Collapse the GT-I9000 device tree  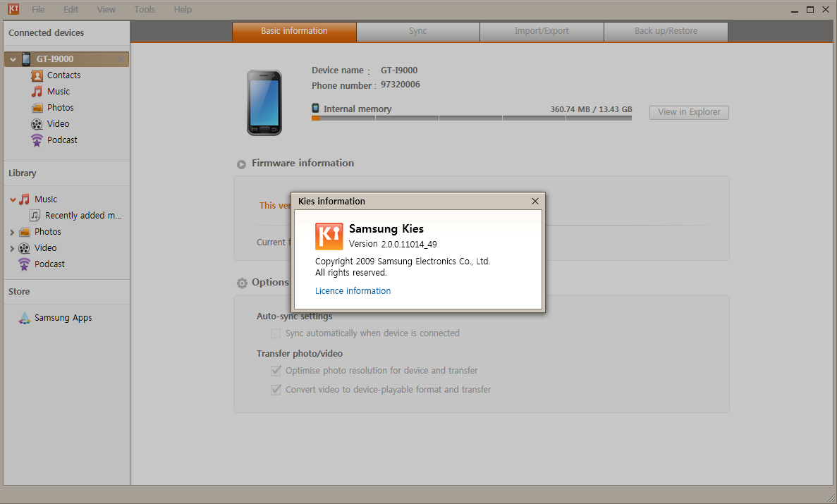pos(13,59)
